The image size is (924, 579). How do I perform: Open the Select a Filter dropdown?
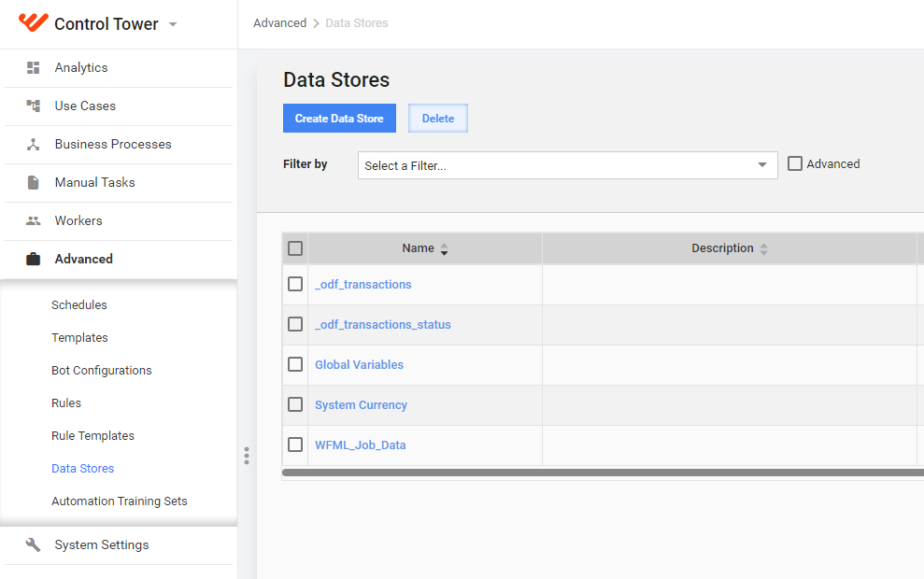[567, 165]
